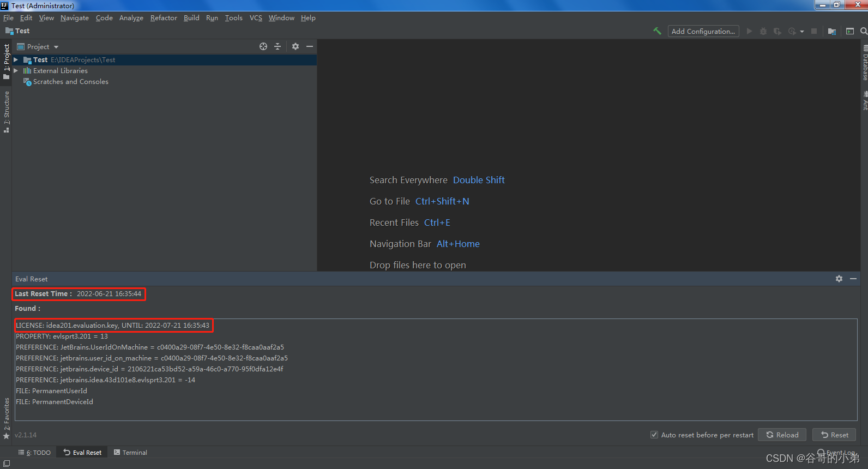The image size is (868, 469).
Task: Click the Scratches and Consoles icon
Action: pyautogui.click(x=27, y=82)
